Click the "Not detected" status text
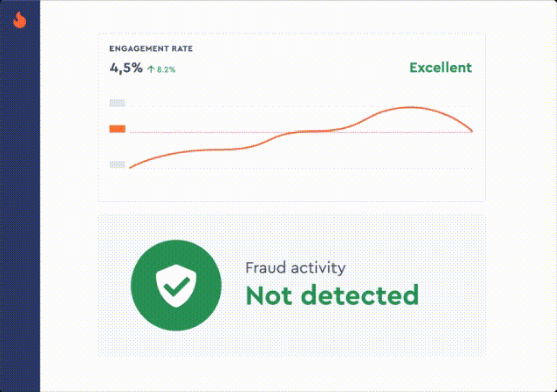The image size is (557, 392). tap(332, 296)
